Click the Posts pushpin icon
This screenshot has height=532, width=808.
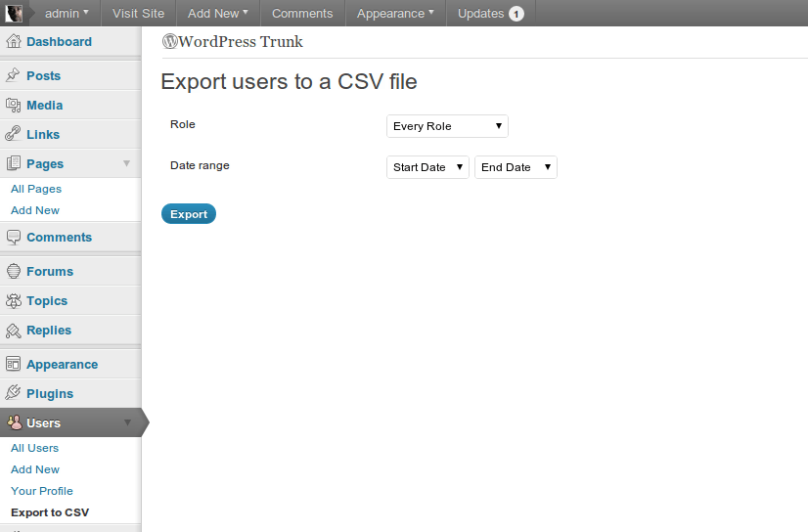(14, 76)
